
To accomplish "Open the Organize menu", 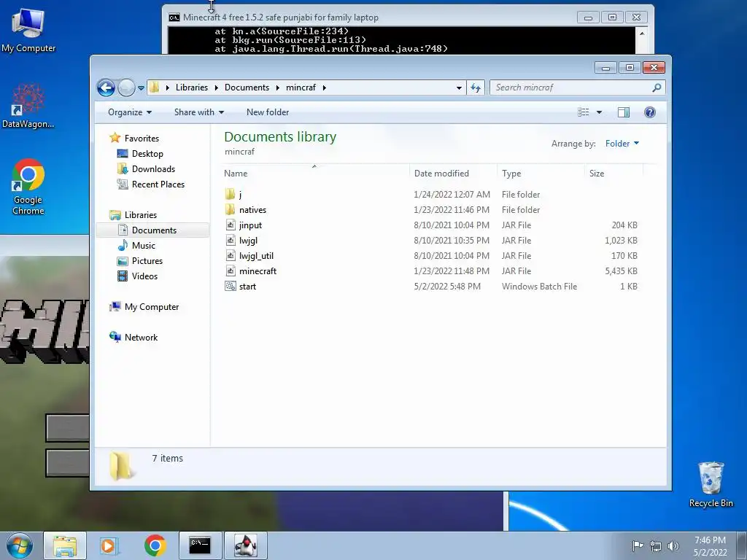I will 130,112.
